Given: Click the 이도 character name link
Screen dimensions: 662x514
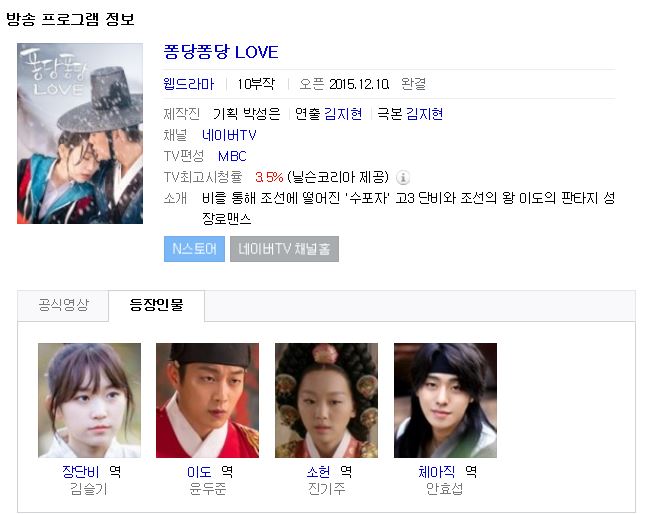Looking at the screenshot, I should (199, 472).
